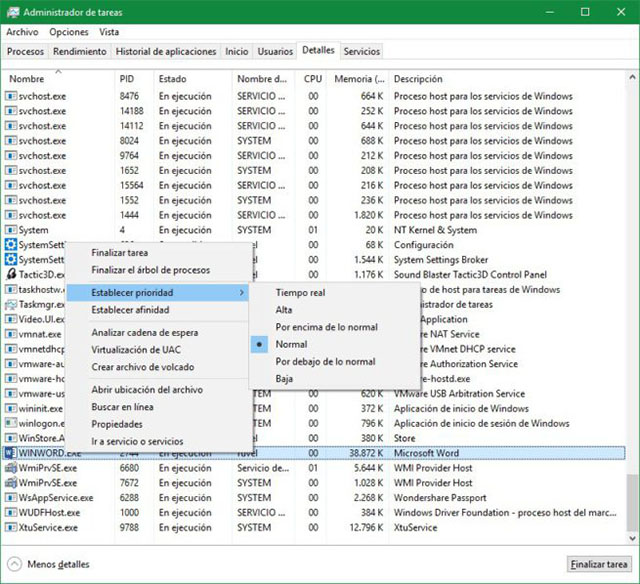This screenshot has width=640, height=584.
Task: Switch to the Usuarios tab
Action: [275, 51]
